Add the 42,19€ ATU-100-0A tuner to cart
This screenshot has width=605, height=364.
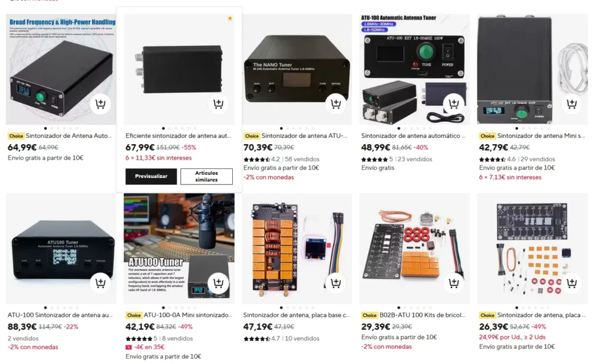218,283
